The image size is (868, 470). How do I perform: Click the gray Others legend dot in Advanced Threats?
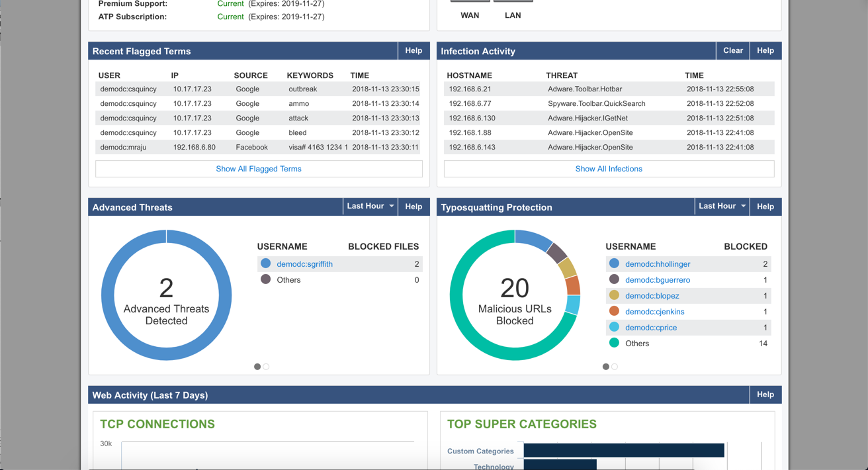point(266,279)
